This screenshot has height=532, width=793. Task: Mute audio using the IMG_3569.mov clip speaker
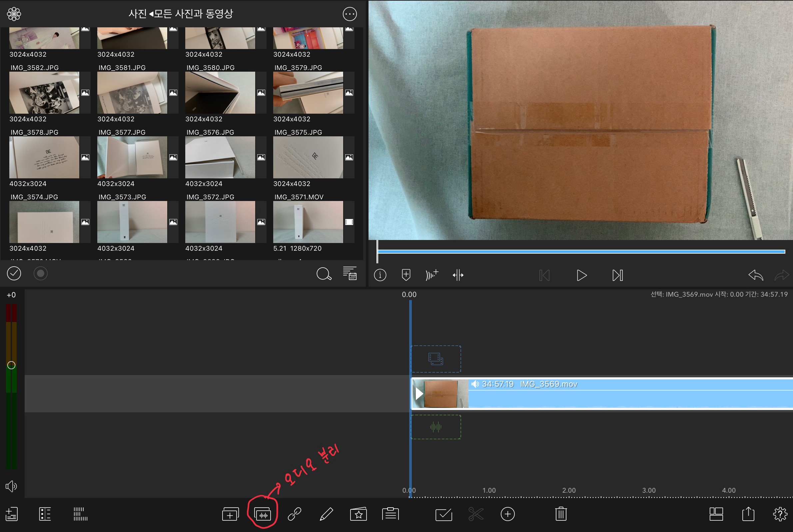pyautogui.click(x=475, y=384)
